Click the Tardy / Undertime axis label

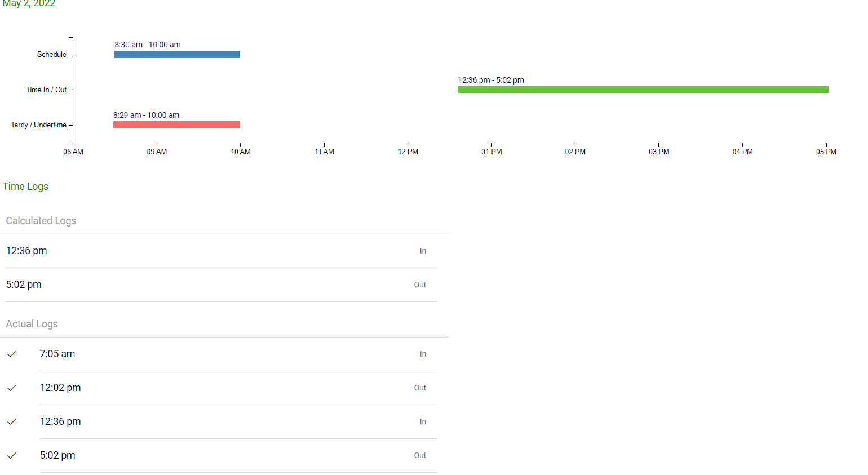click(x=39, y=125)
